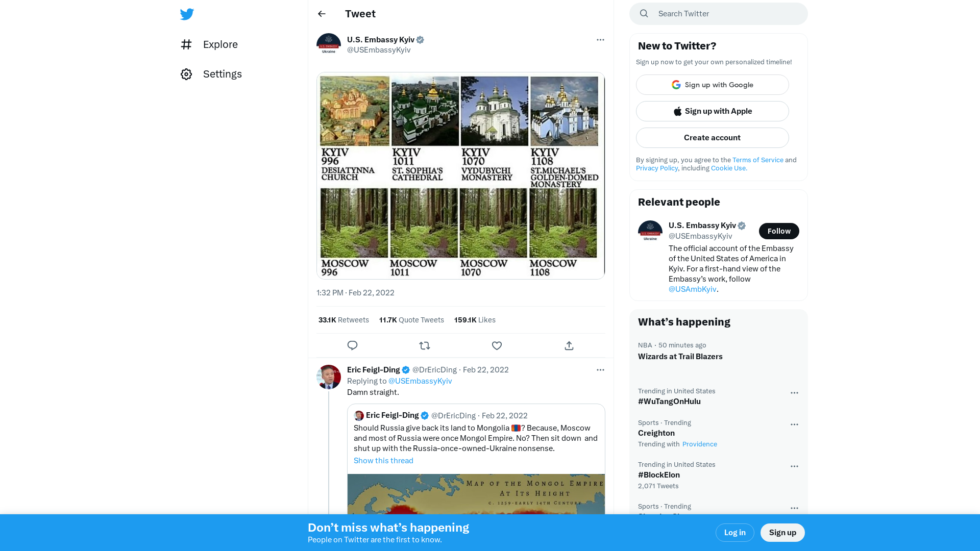Open U.S. Embassy Kyiv tweet avatar

tap(329, 45)
